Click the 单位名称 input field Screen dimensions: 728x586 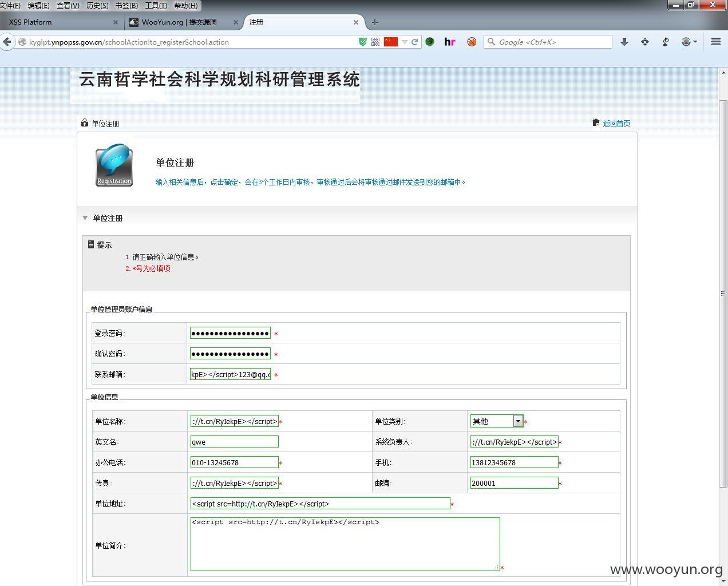tap(235, 421)
